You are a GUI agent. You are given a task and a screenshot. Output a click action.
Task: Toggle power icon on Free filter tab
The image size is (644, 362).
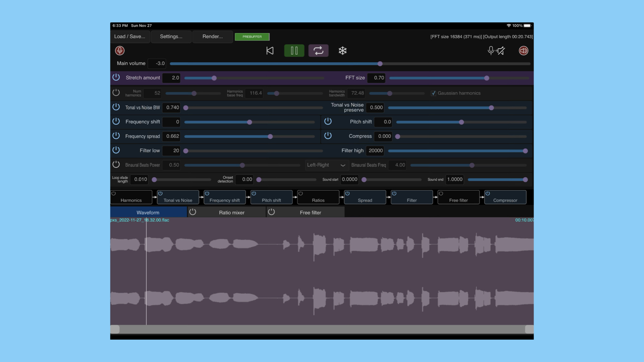pyautogui.click(x=271, y=212)
